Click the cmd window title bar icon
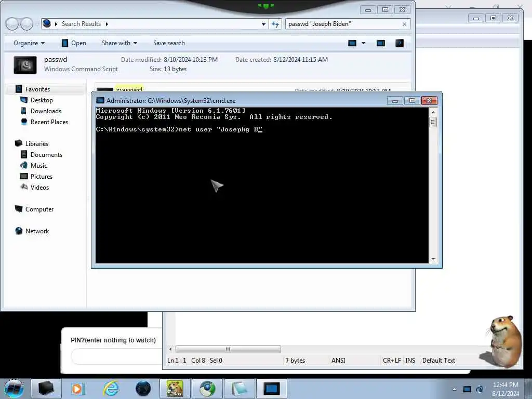The image size is (532, 399). (x=100, y=100)
